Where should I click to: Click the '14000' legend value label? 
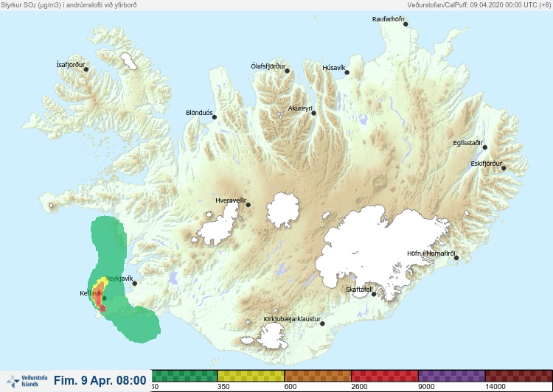pos(495,387)
